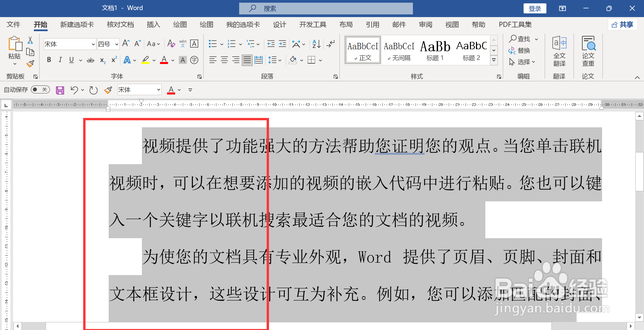Viewport: 644px width, 330px height.
Task: Expand the styles gallery
Action: (x=494, y=60)
